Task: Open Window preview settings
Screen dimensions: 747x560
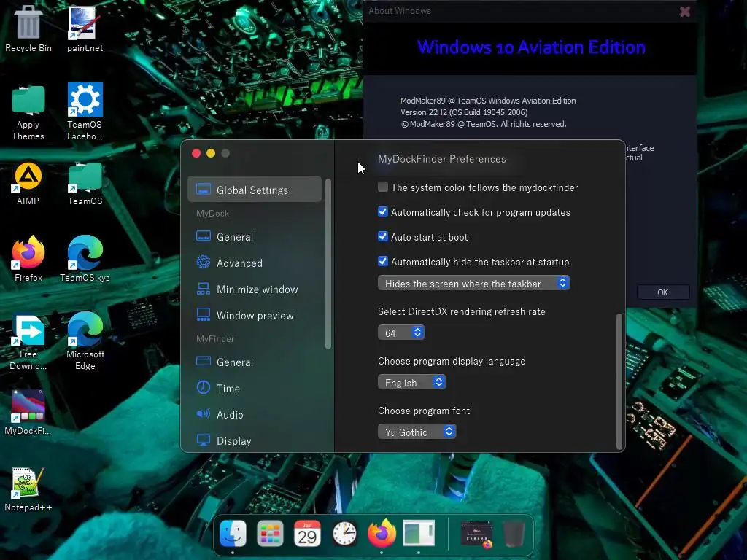Action: point(245,315)
